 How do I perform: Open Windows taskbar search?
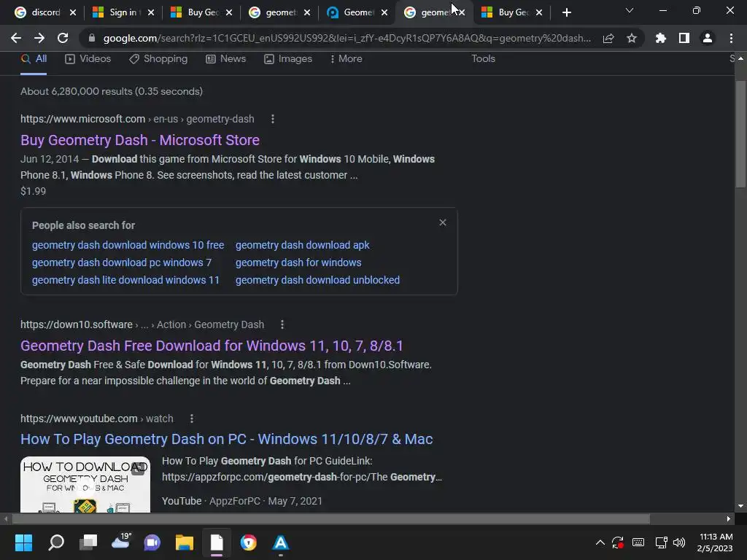pyautogui.click(x=56, y=542)
